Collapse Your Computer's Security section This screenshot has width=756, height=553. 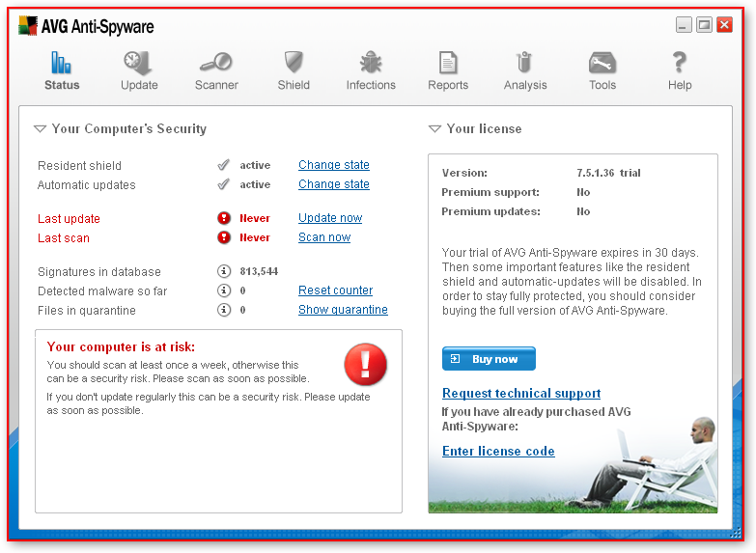[40, 128]
